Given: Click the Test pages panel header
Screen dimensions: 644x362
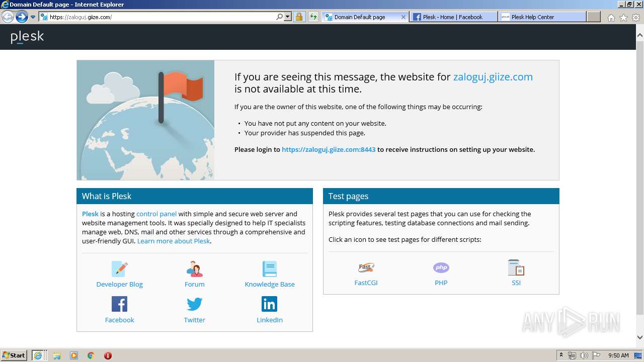Looking at the screenshot, I should (x=441, y=196).
